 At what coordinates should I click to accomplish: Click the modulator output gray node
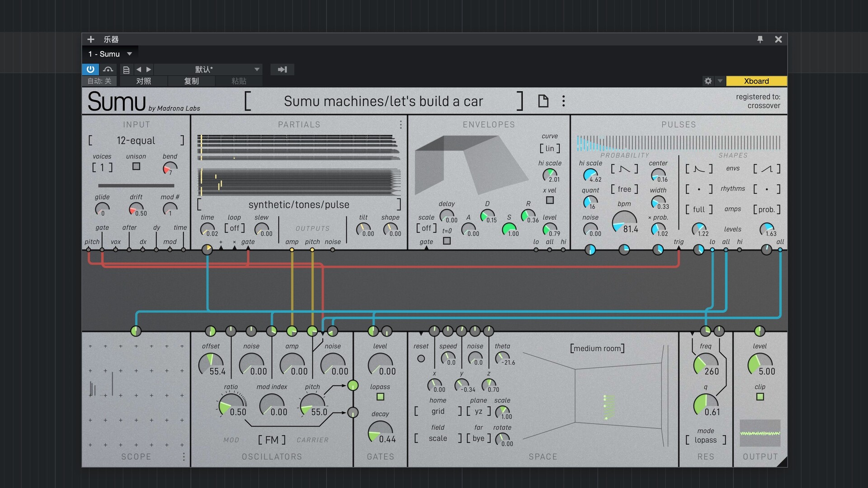(353, 412)
